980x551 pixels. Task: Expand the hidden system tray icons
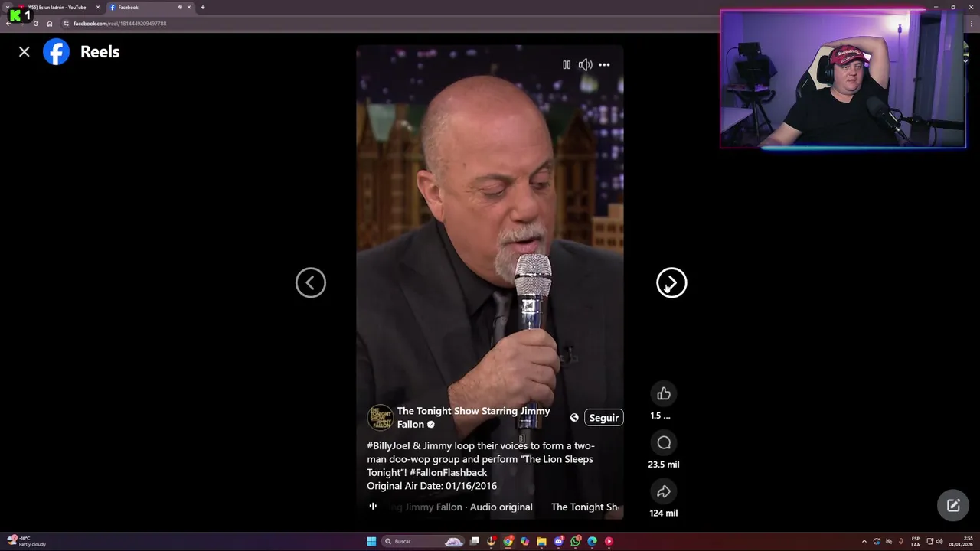(x=864, y=541)
